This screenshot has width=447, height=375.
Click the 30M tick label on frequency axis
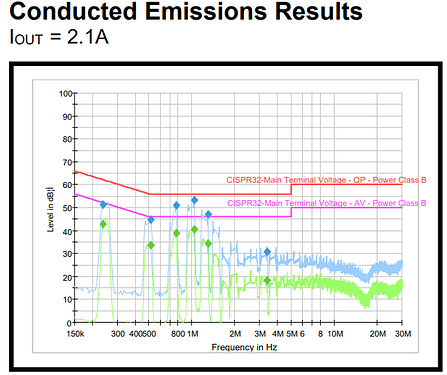pos(403,334)
